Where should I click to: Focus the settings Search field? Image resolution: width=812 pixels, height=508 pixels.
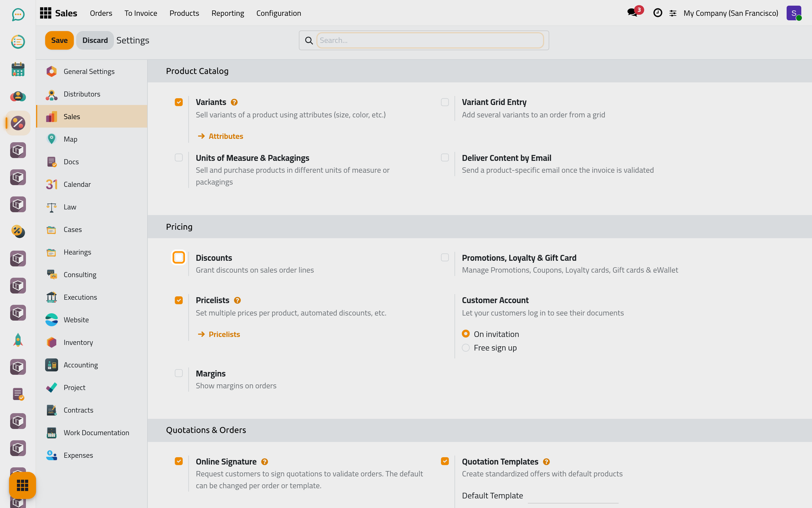[x=430, y=40]
